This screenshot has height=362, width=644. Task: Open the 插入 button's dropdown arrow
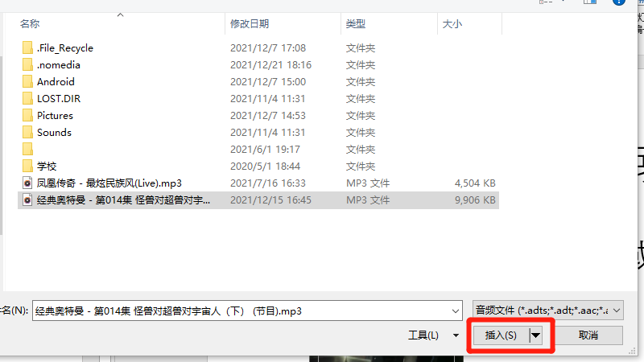click(535, 335)
